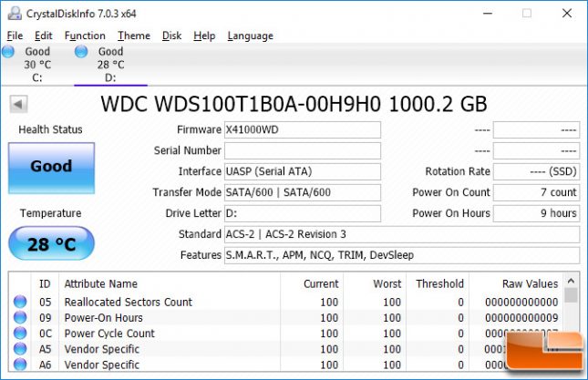Viewport: 588px width, 380px height.
Task: Click the attribute list scrollbar thumb
Action: coord(571,295)
